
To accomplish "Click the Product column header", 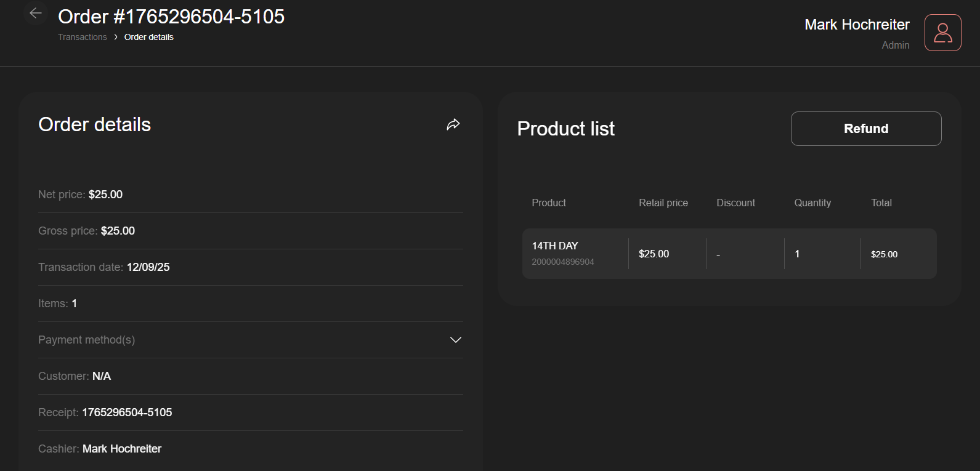I will click(549, 203).
